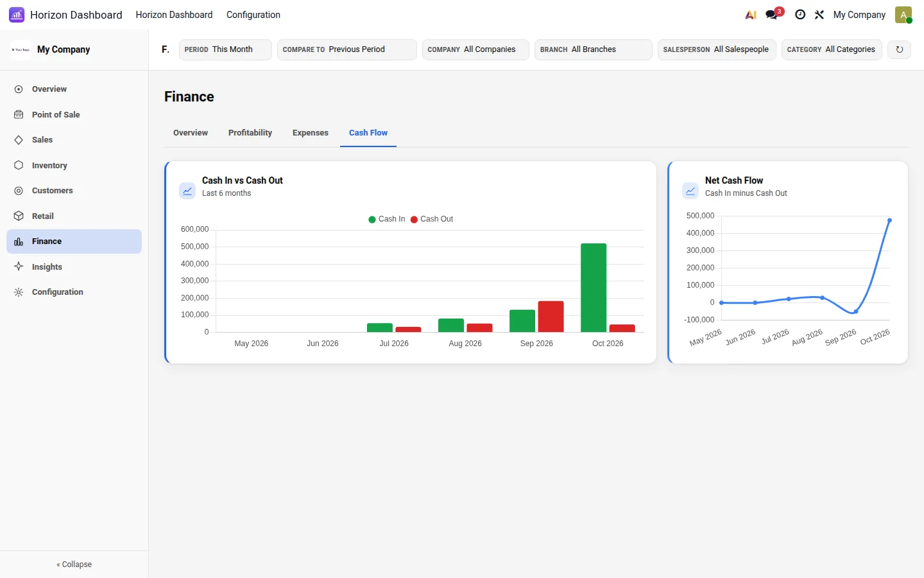The image size is (924, 578).
Task: Open the user avatar menu
Action: [x=903, y=15]
